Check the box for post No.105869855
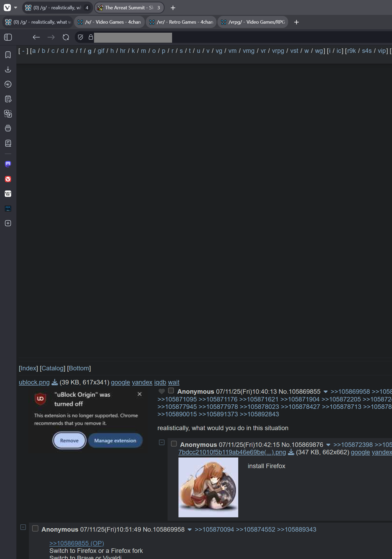Image resolution: width=392 pixels, height=559 pixels. (171, 391)
